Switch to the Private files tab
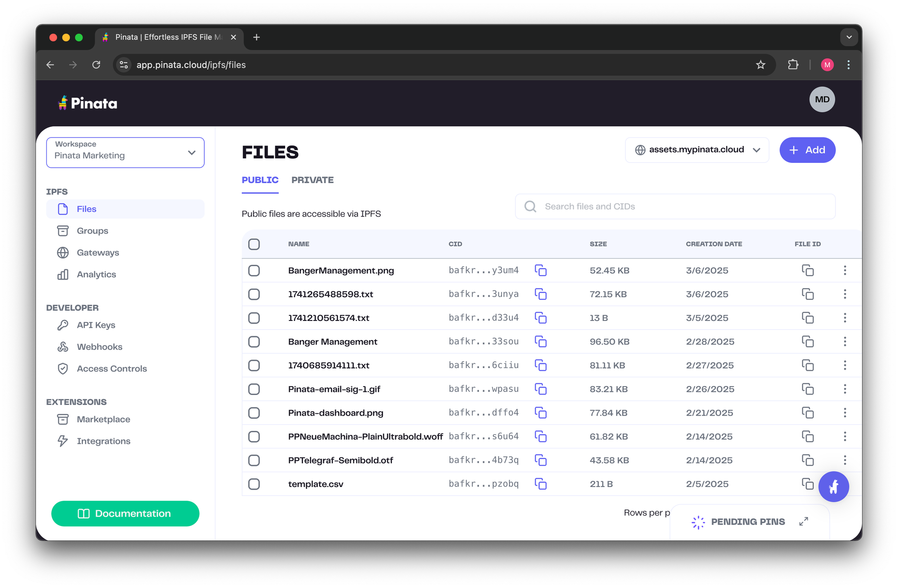The image size is (898, 588). pyautogui.click(x=313, y=180)
